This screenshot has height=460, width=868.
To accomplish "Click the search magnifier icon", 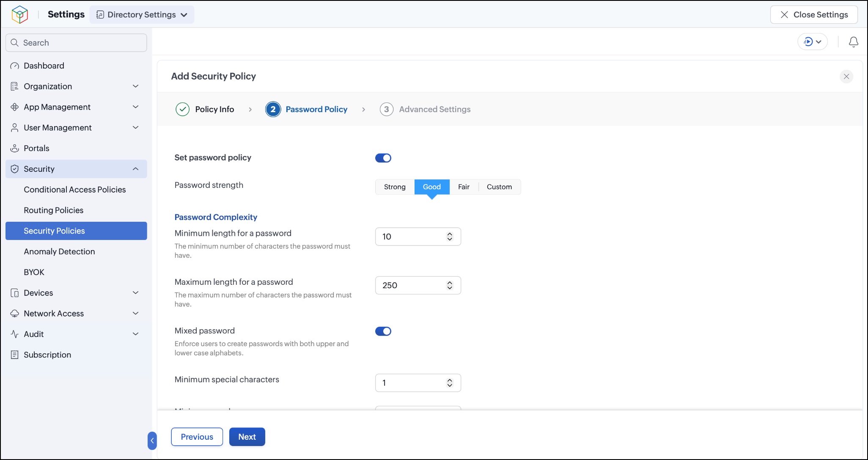I will pyautogui.click(x=14, y=43).
